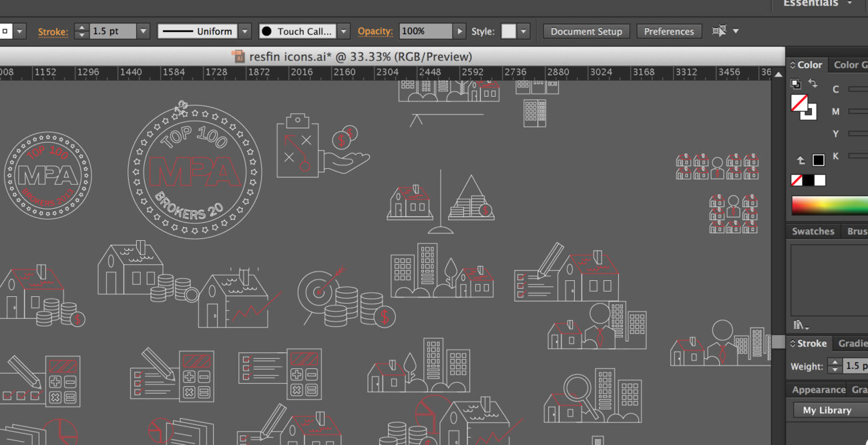Click the C channel slider
Image resolution: width=868 pixels, height=445 pixels.
point(858,89)
